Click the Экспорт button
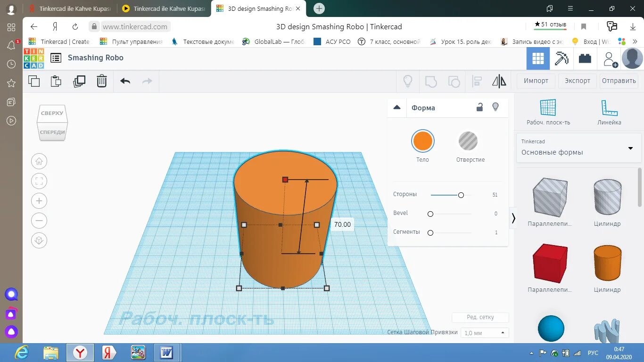Screen dimensions: 644x362 click(x=578, y=81)
